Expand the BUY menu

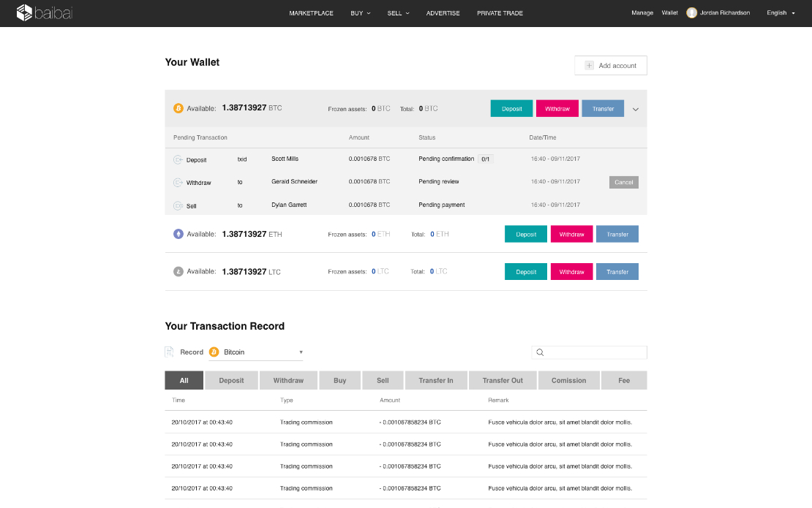pos(361,13)
